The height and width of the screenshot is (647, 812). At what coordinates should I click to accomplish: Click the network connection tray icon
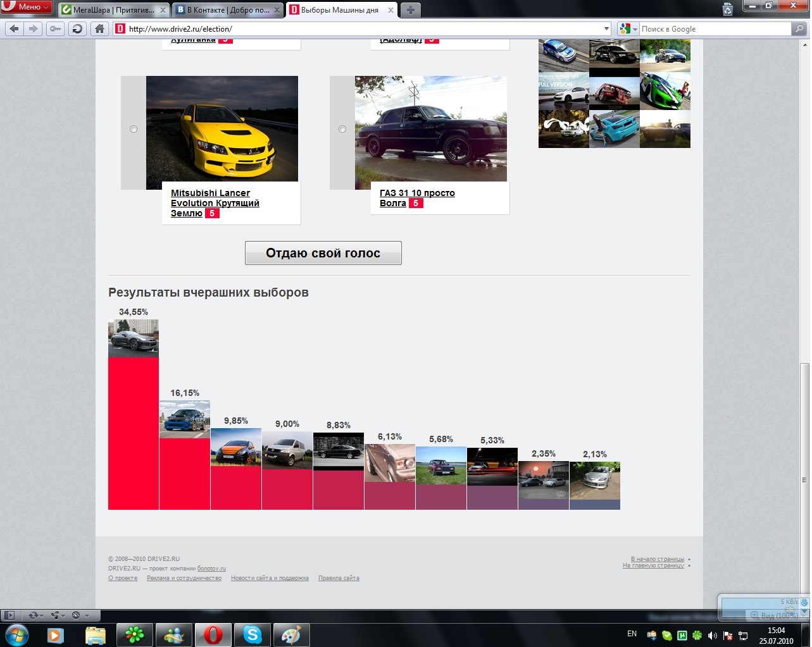[x=743, y=635]
